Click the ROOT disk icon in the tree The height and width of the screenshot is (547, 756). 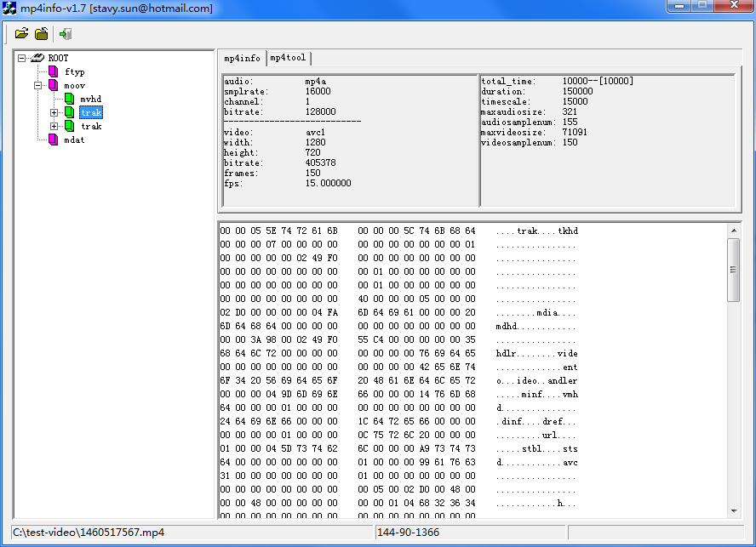tap(37, 57)
